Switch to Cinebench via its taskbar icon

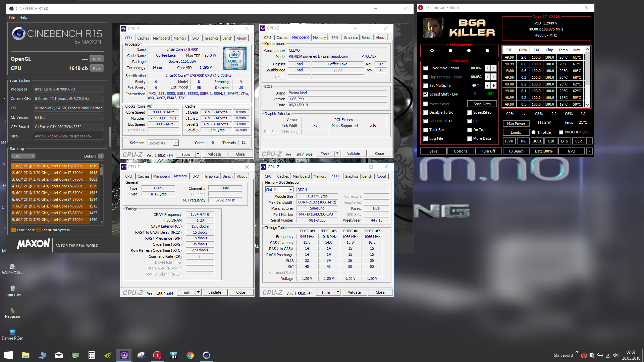point(207,355)
